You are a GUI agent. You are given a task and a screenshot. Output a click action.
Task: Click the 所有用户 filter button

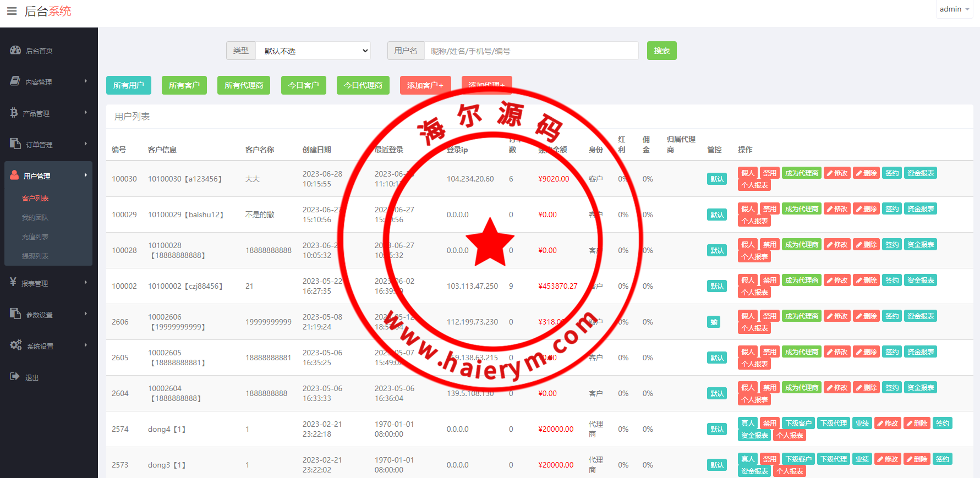128,85
